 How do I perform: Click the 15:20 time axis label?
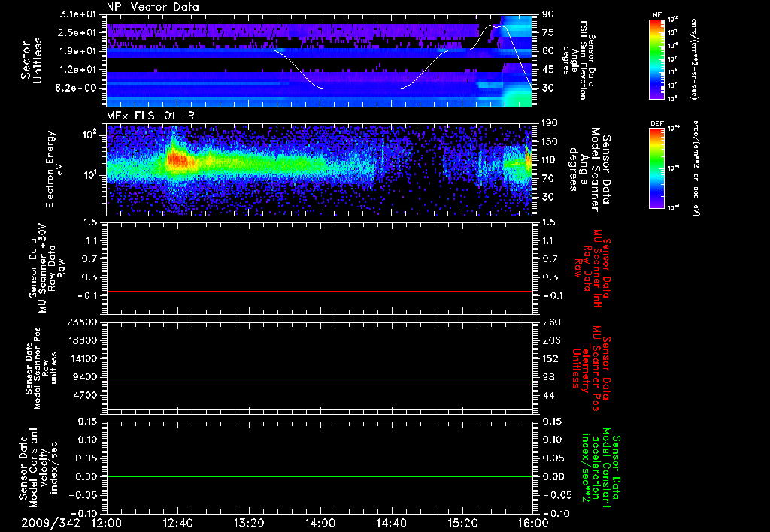point(462,523)
